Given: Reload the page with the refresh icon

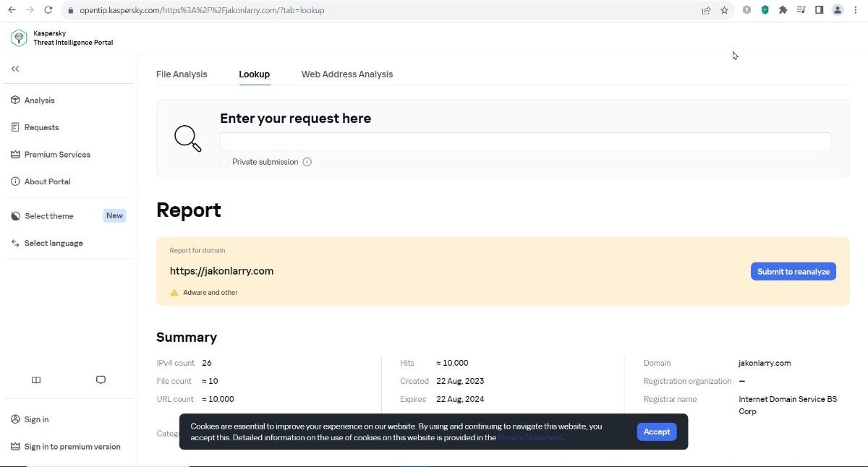Looking at the screenshot, I should click(x=48, y=10).
